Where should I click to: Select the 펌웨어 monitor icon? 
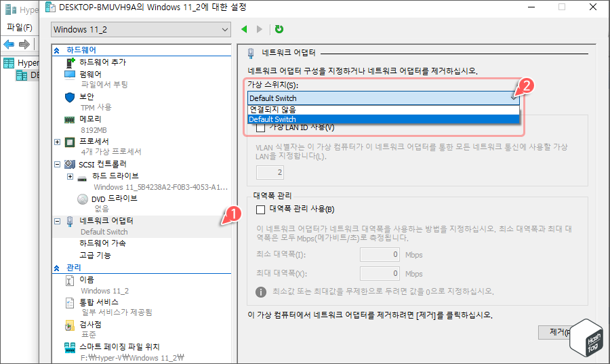70,75
